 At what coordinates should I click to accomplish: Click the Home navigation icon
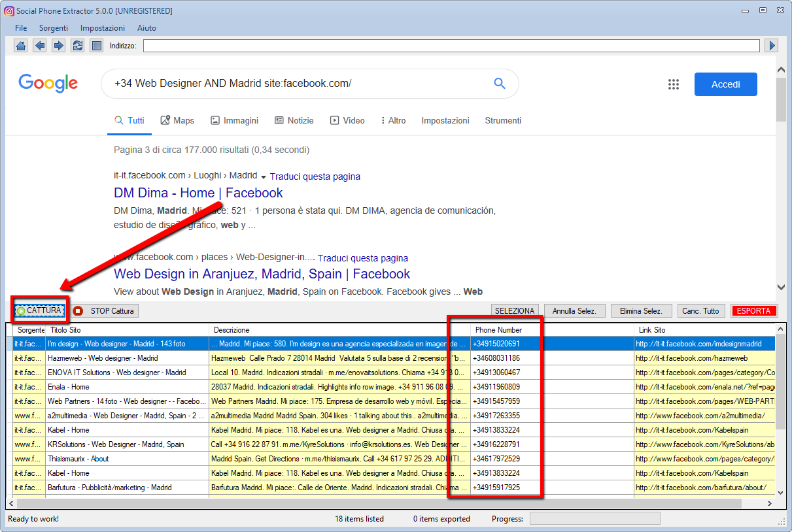tap(20, 44)
